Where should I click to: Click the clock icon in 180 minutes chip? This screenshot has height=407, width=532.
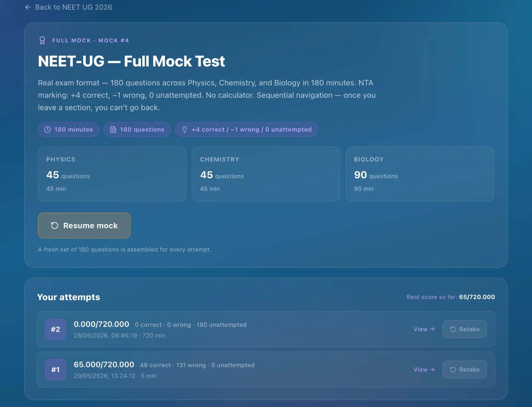pyautogui.click(x=48, y=130)
